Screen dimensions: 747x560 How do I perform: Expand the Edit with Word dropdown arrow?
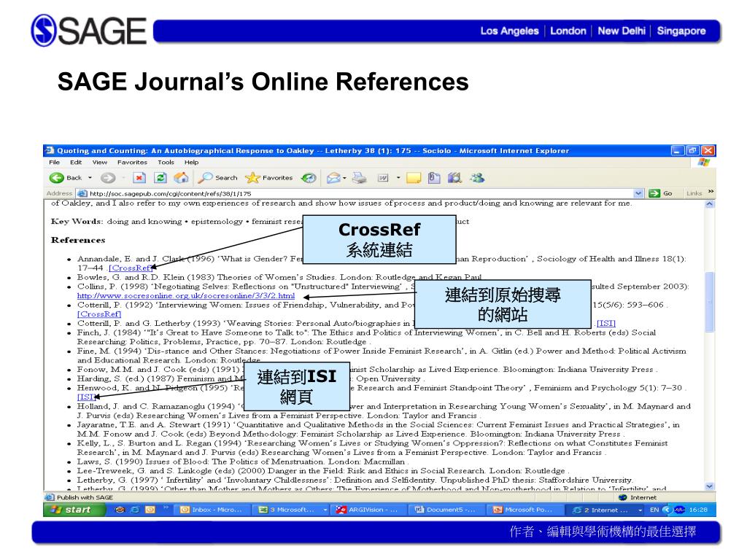[x=398, y=178]
